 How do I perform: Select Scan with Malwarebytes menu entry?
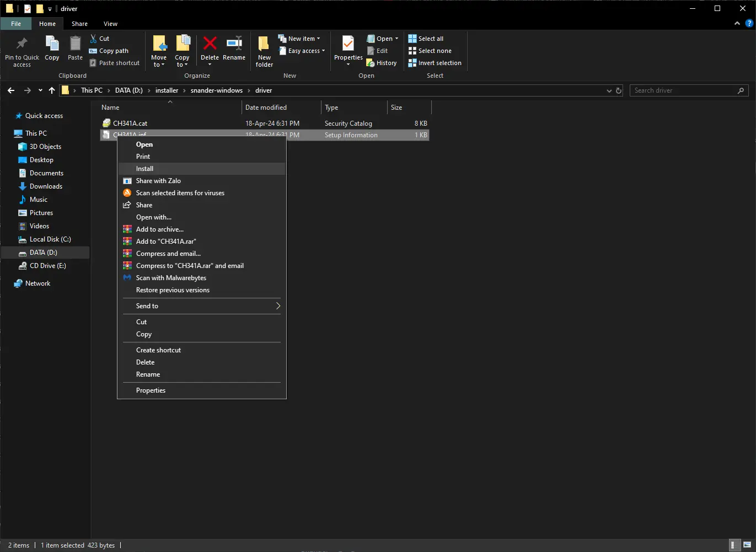[171, 278]
